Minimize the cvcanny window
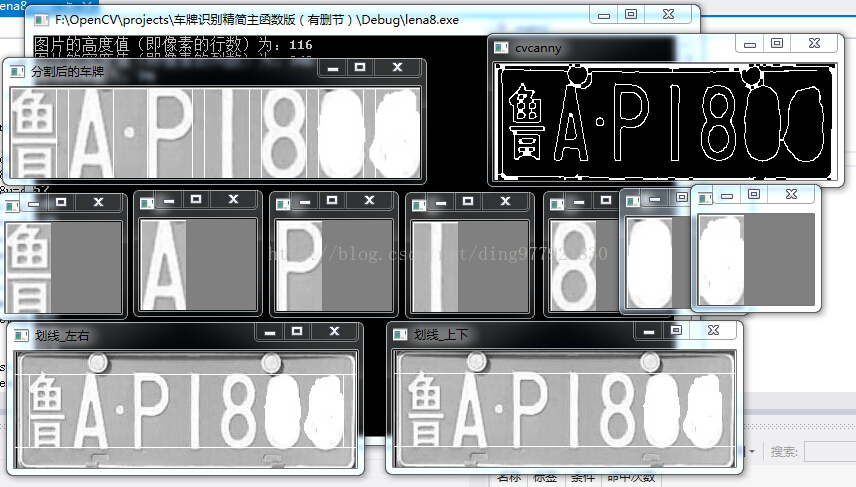The image size is (856, 487). click(750, 43)
